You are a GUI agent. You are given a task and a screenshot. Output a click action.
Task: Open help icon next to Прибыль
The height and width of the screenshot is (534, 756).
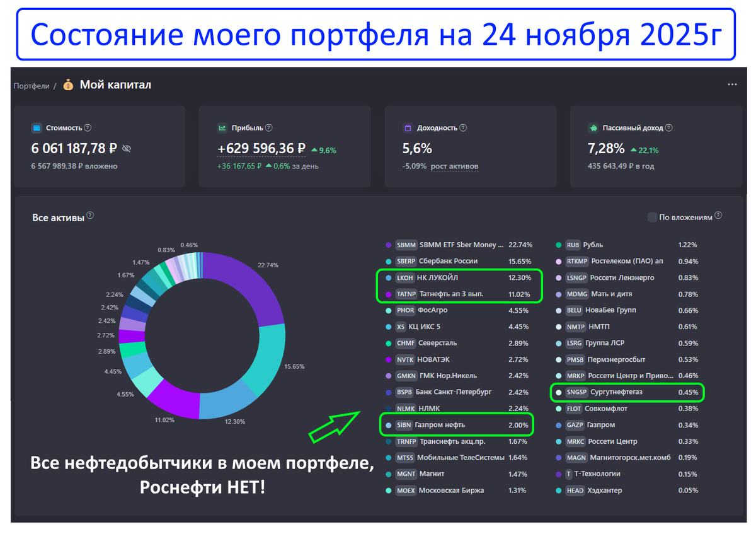269,128
